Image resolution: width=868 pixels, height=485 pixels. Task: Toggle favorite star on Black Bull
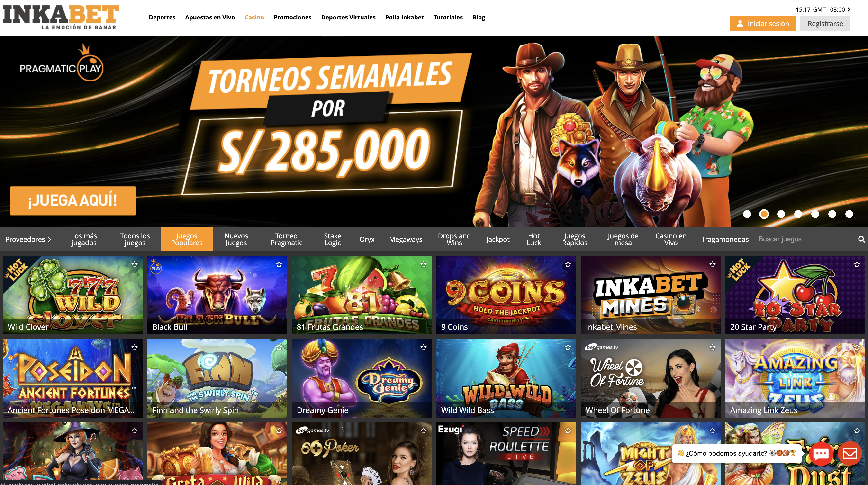(279, 264)
